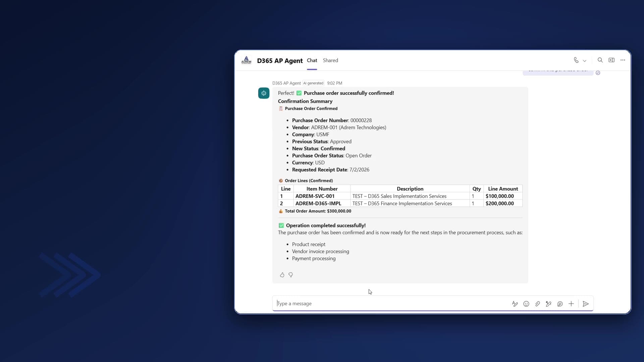This screenshot has width=644, height=362.
Task: Click Vendor ADREM-001 Adrem Technologies line
Action: pos(339,127)
